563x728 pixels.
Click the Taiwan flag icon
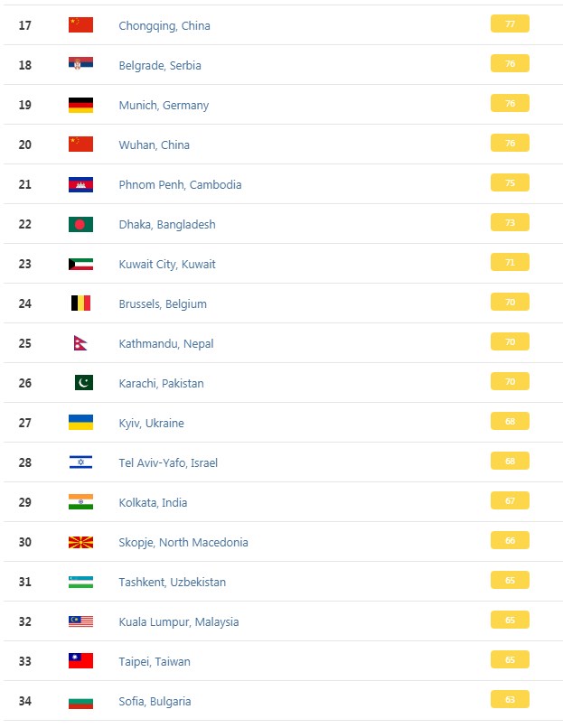(80, 661)
